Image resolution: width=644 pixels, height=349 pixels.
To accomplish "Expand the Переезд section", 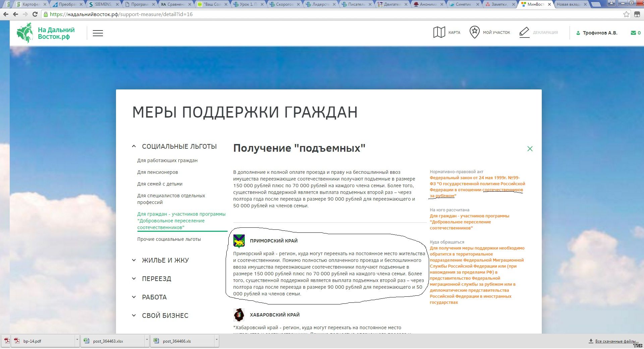I will [x=134, y=279].
